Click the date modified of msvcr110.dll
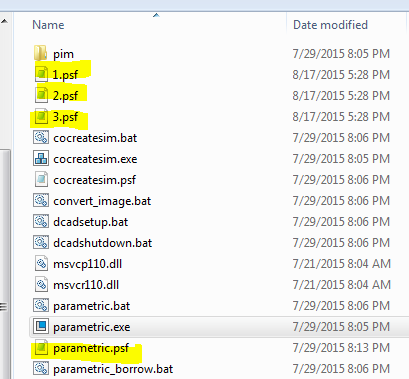Screen dimensions: 409x379 click(342, 285)
